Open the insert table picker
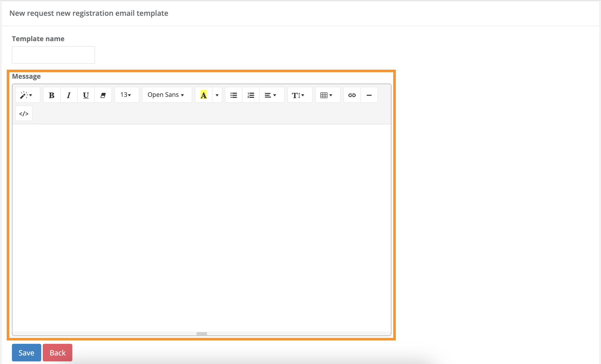The width and height of the screenshot is (601, 364). coord(327,95)
